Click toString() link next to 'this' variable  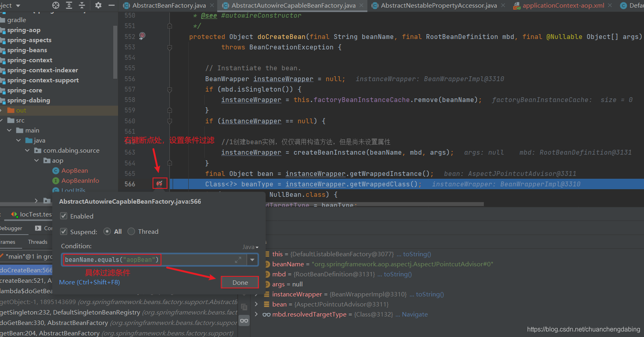(417, 254)
